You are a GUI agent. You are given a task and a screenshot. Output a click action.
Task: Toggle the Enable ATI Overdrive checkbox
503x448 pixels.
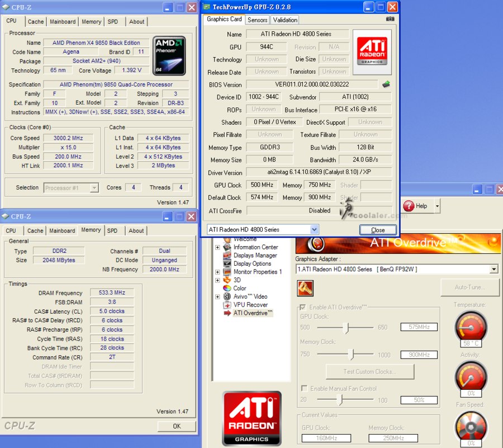click(302, 308)
